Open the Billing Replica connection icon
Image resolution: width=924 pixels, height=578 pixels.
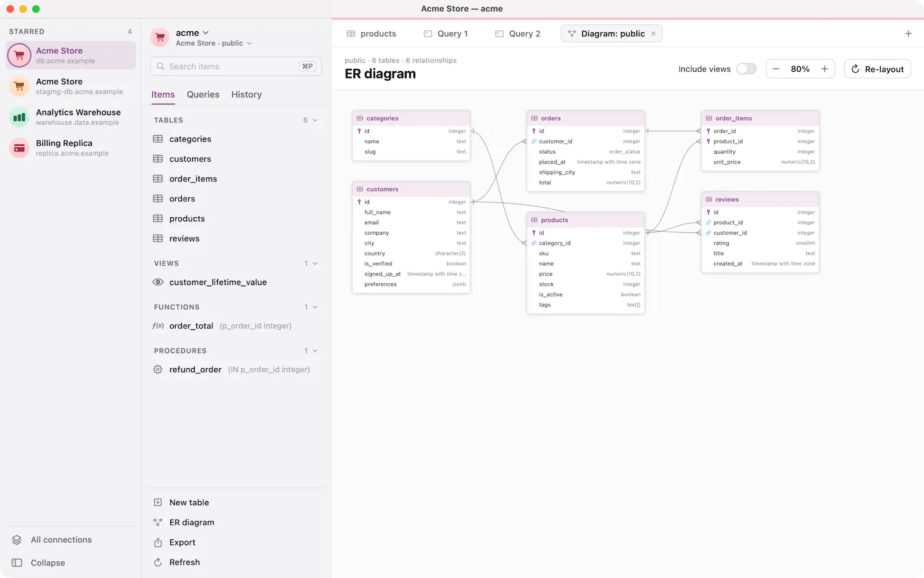click(19, 148)
